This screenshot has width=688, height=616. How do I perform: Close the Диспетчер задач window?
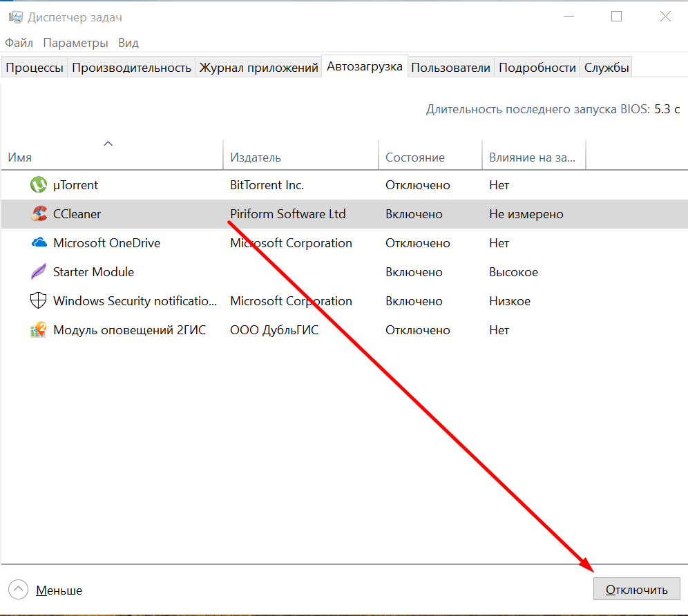[x=665, y=17]
